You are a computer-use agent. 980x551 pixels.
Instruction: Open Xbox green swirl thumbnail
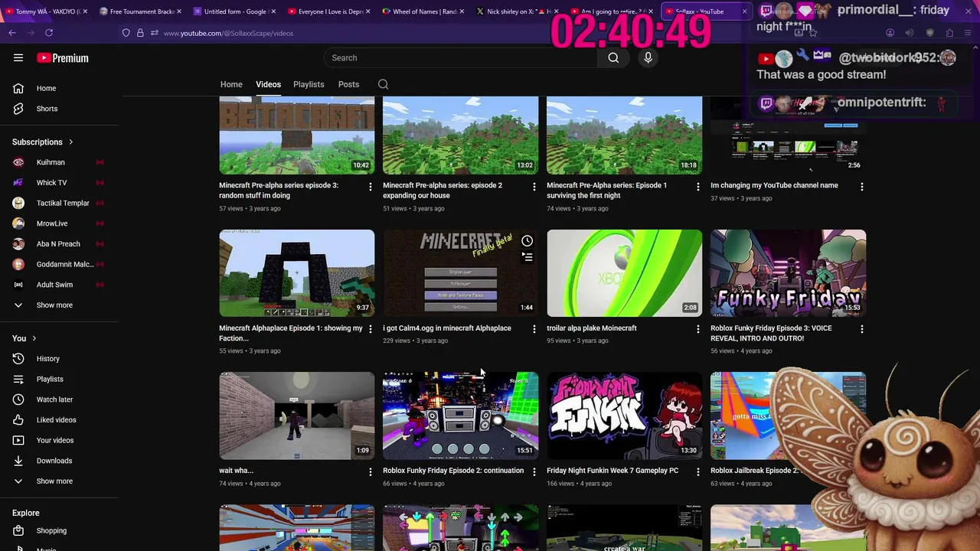pyautogui.click(x=624, y=273)
